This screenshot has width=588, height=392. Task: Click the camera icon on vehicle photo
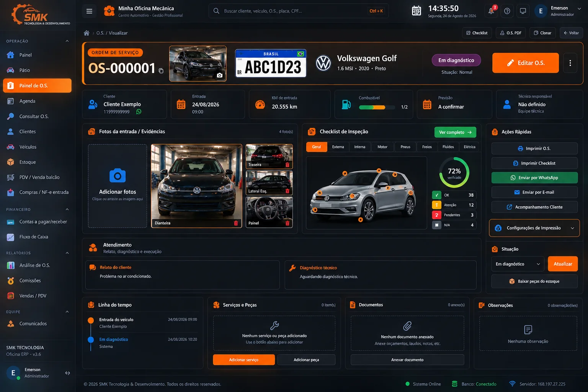click(x=219, y=75)
